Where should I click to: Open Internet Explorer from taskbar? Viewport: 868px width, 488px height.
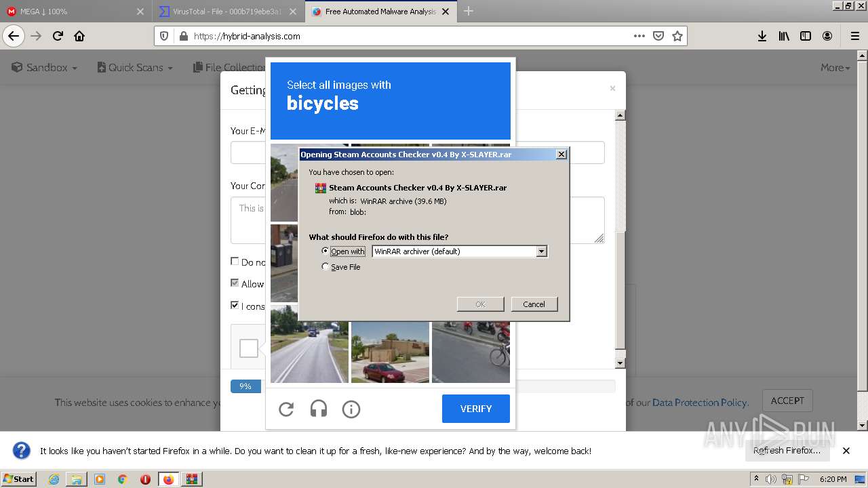pyautogui.click(x=54, y=479)
